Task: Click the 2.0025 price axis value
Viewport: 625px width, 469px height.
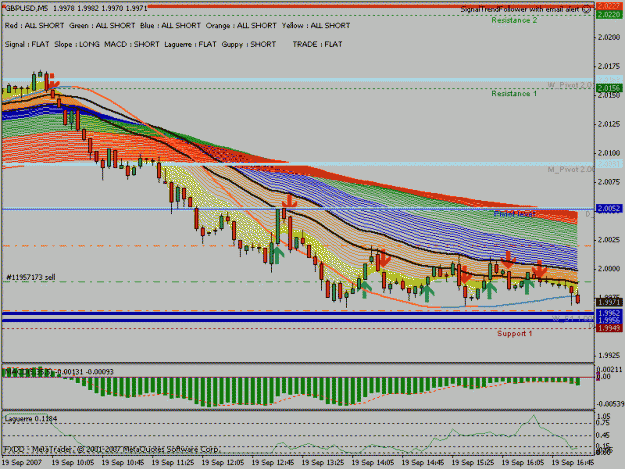Action: [609, 240]
